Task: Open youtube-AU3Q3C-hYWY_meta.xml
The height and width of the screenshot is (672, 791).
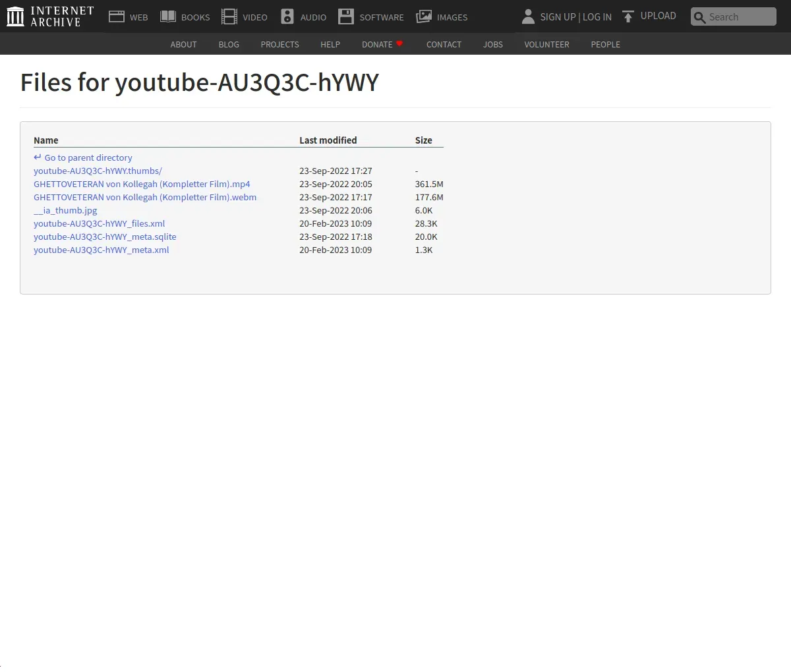Action: click(x=101, y=250)
